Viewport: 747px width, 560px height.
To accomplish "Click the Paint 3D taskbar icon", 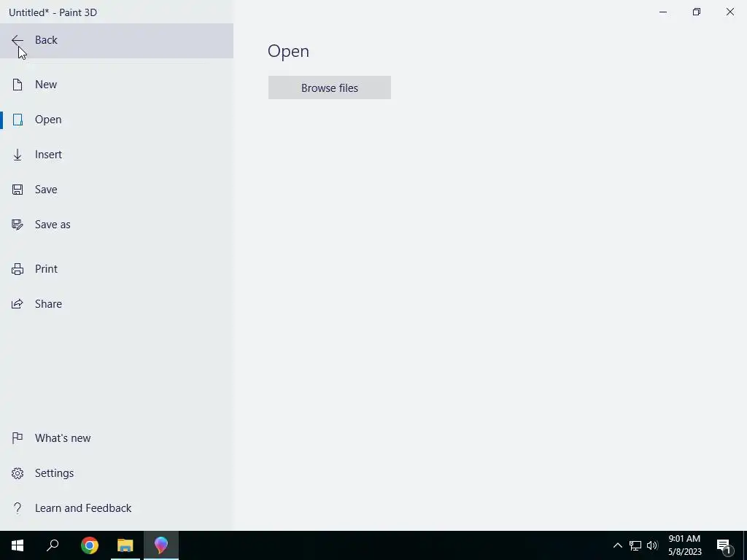I will pos(161,545).
